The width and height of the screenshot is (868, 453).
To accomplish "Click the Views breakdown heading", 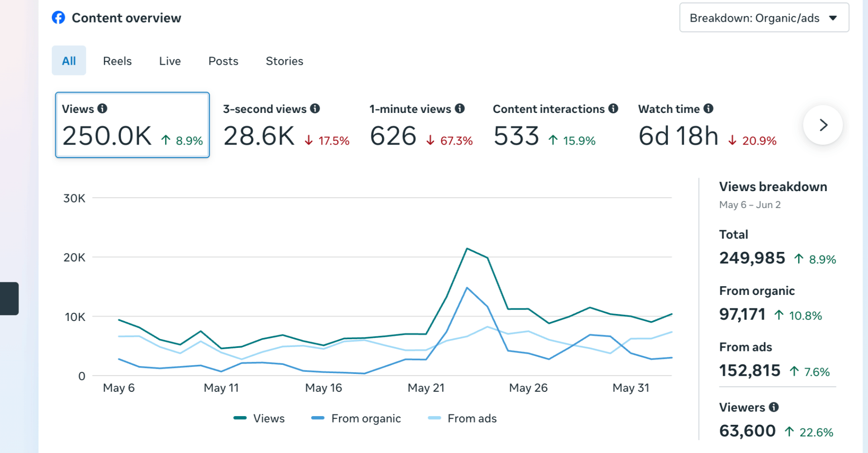I will [x=773, y=187].
